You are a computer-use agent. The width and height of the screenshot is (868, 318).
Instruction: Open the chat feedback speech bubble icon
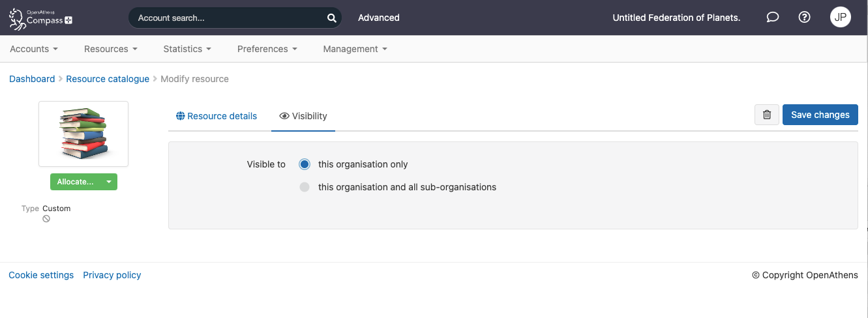click(773, 18)
